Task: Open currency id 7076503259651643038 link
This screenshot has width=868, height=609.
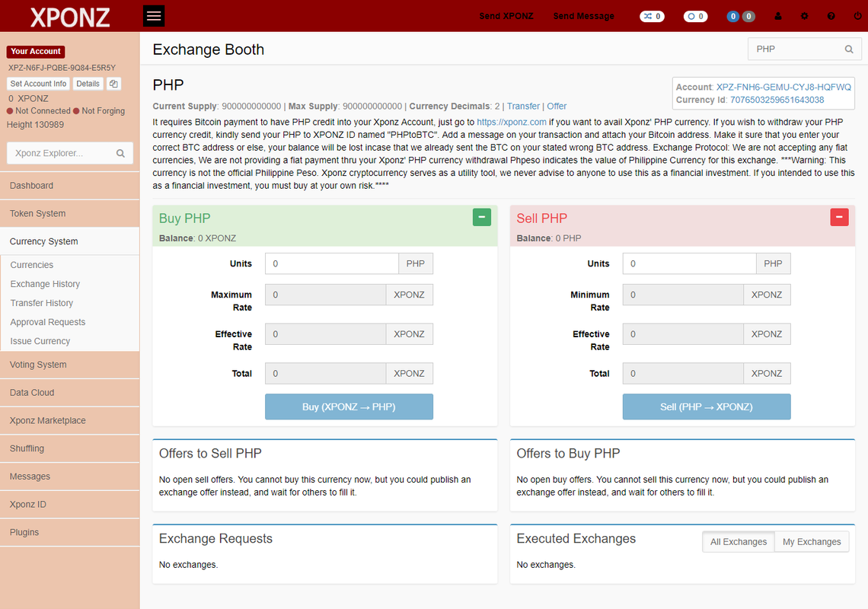Action: click(777, 100)
